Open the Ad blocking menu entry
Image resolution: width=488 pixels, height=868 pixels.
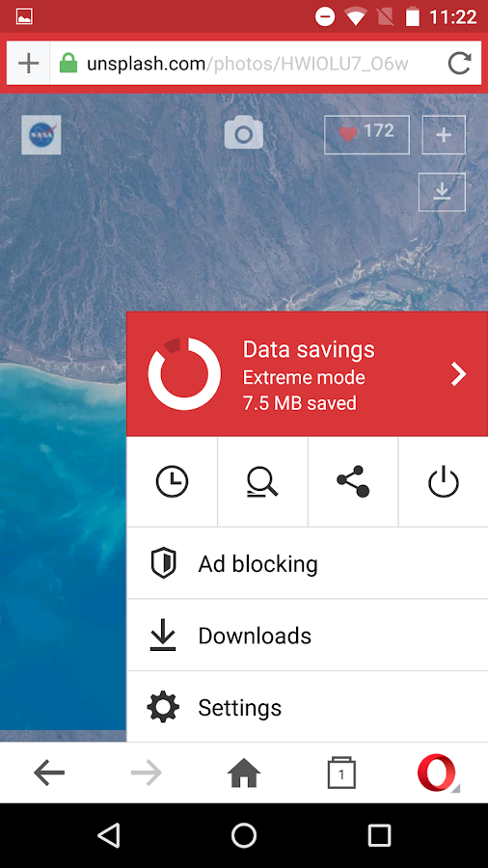pyautogui.click(x=307, y=564)
